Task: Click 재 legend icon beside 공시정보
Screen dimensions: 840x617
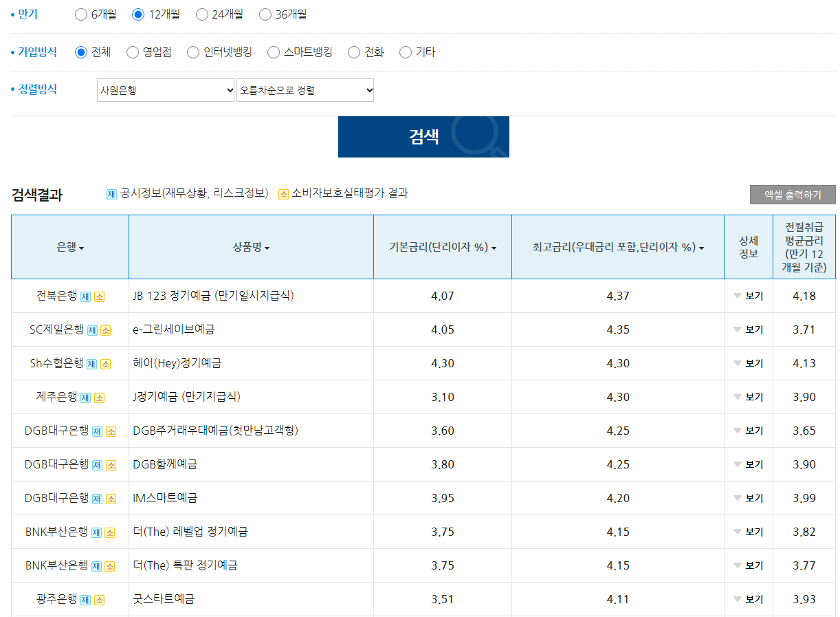Action: click(111, 194)
